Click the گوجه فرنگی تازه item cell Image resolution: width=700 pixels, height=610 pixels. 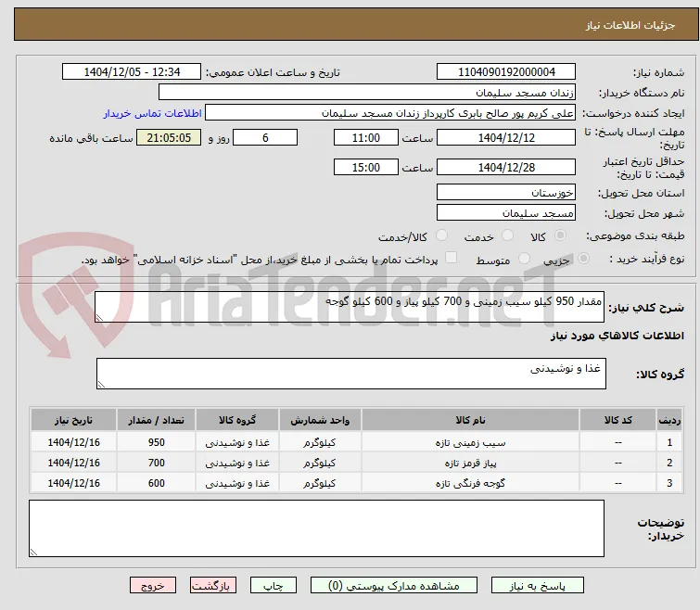[471, 483]
